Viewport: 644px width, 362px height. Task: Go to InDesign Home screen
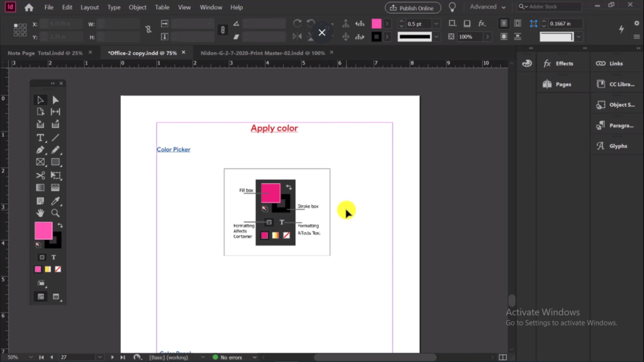point(29,8)
